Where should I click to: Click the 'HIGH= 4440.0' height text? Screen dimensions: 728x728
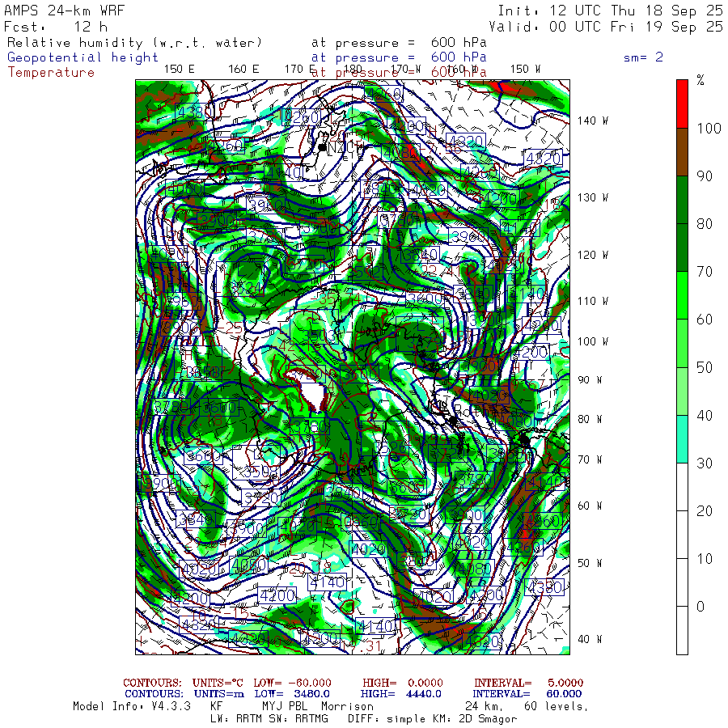click(x=401, y=694)
